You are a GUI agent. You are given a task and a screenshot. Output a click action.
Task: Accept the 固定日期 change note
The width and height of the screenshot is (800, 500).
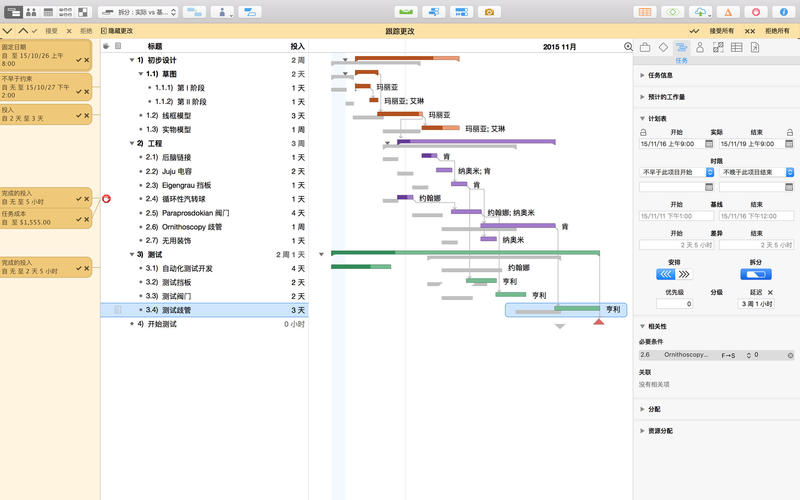pos(79,60)
